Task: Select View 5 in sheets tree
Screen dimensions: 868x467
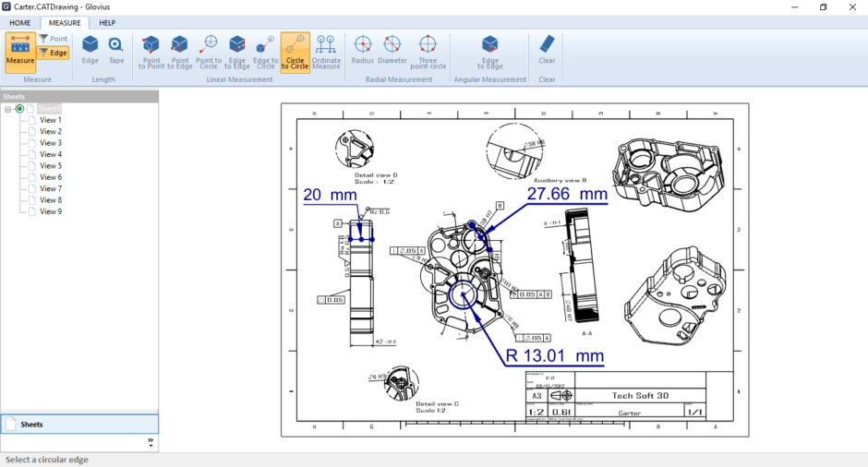Action: (x=51, y=166)
